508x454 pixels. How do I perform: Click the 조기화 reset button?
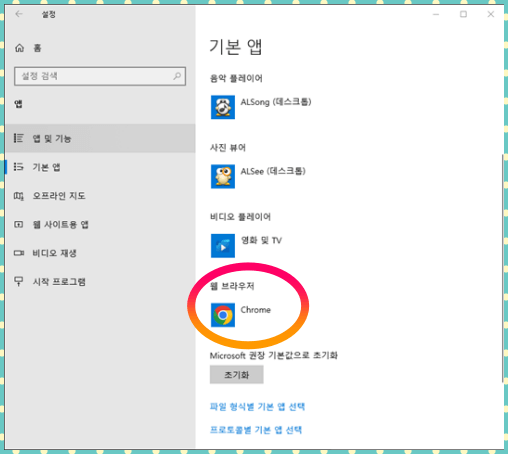(x=237, y=375)
